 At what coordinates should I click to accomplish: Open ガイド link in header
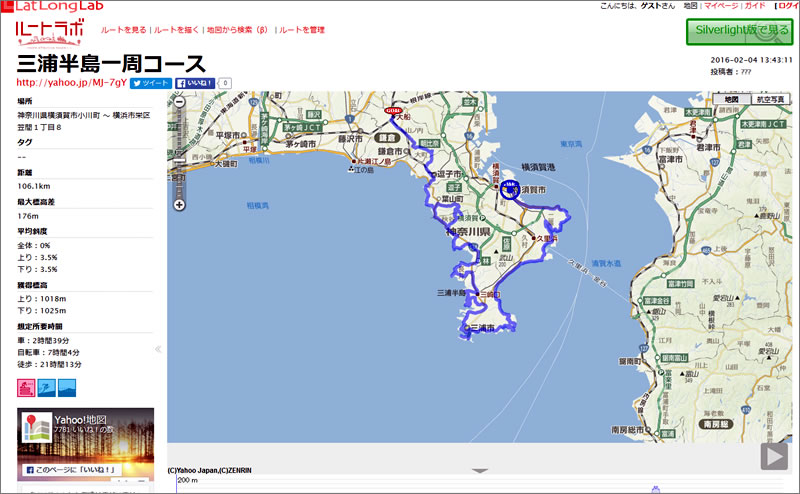755,6
